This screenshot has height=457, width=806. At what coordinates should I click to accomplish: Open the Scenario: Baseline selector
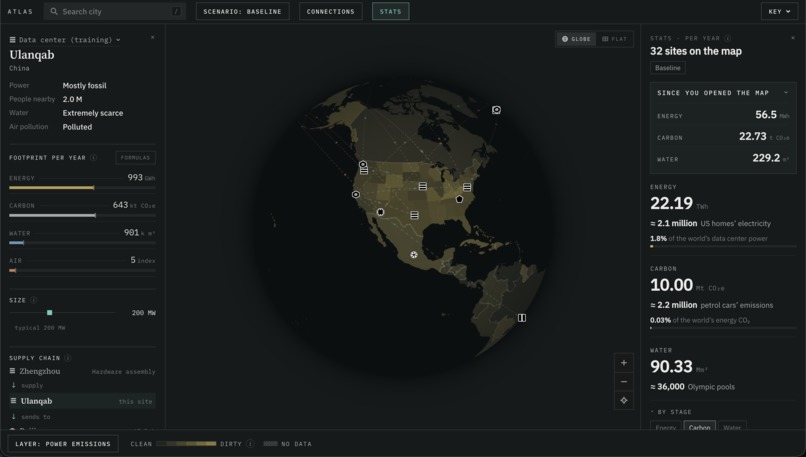(243, 11)
